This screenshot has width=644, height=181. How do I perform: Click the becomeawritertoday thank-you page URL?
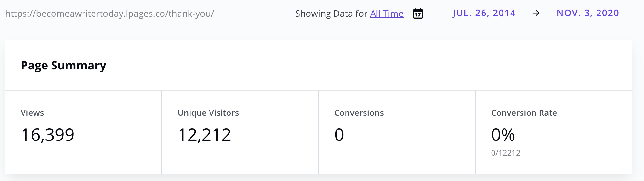coord(110,14)
